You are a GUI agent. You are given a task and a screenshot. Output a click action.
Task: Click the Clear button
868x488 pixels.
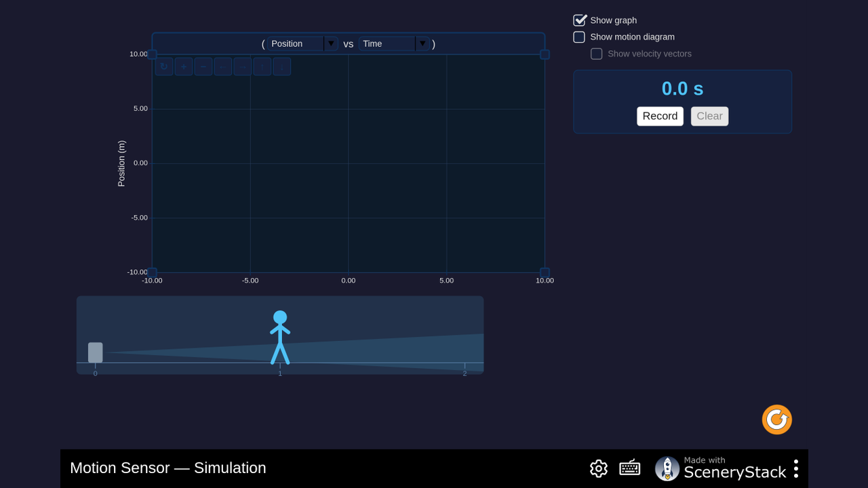click(x=709, y=116)
